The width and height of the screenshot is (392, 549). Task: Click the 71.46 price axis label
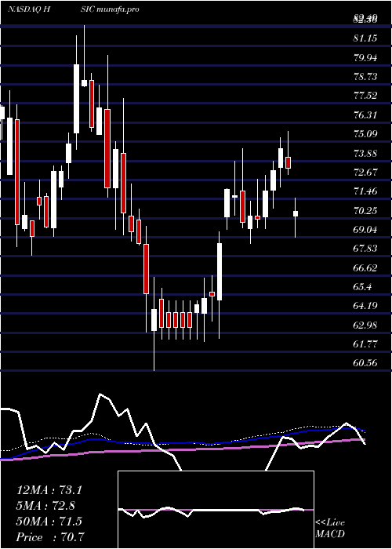[365, 191]
